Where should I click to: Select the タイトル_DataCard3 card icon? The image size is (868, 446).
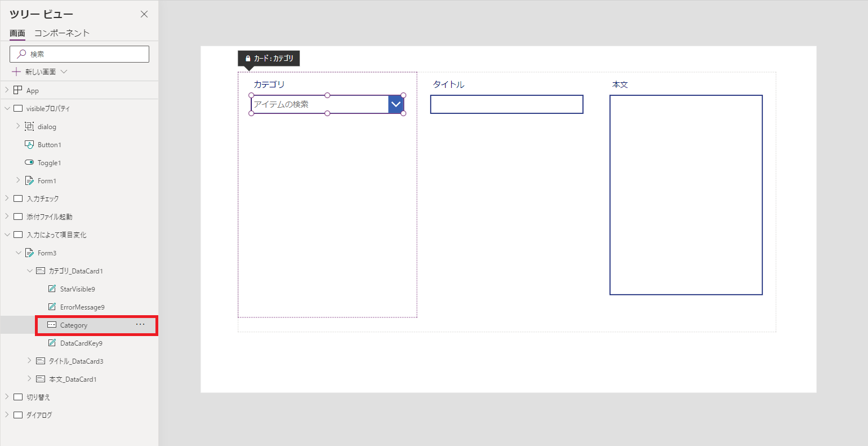(41, 361)
